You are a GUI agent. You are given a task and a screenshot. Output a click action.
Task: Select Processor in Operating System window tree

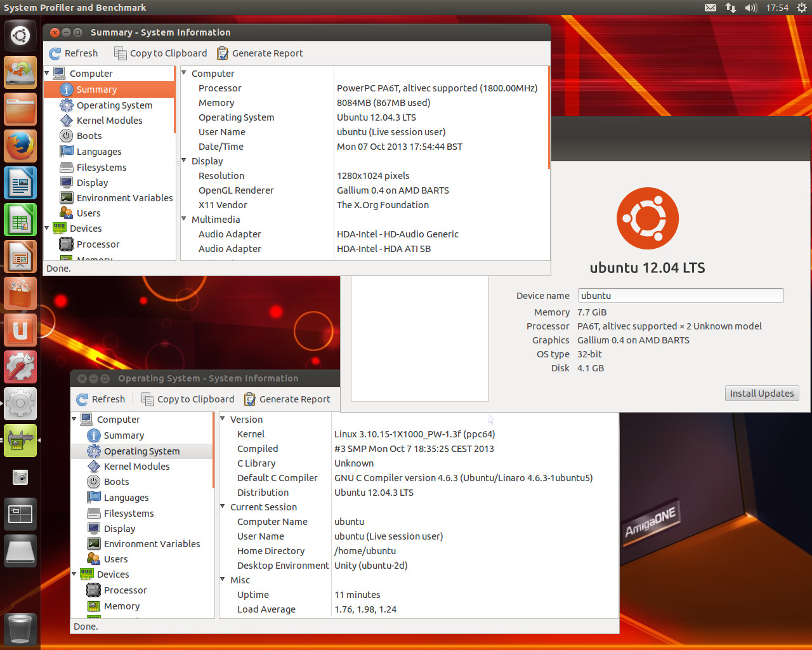142,590
